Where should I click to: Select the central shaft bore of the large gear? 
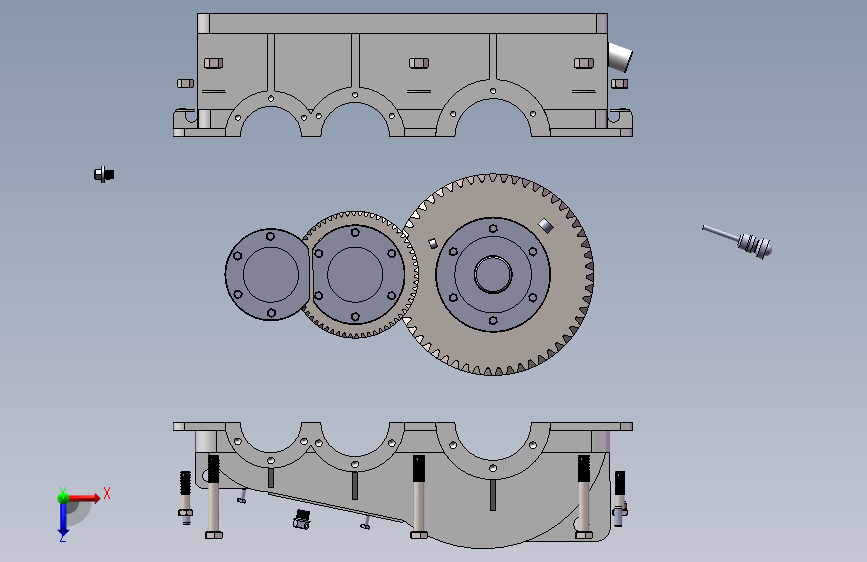click(493, 274)
